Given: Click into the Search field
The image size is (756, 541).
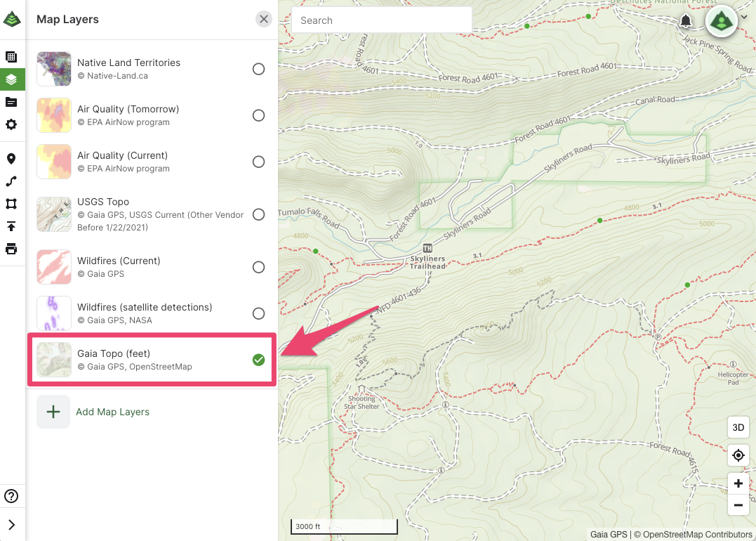Looking at the screenshot, I should pyautogui.click(x=382, y=21).
